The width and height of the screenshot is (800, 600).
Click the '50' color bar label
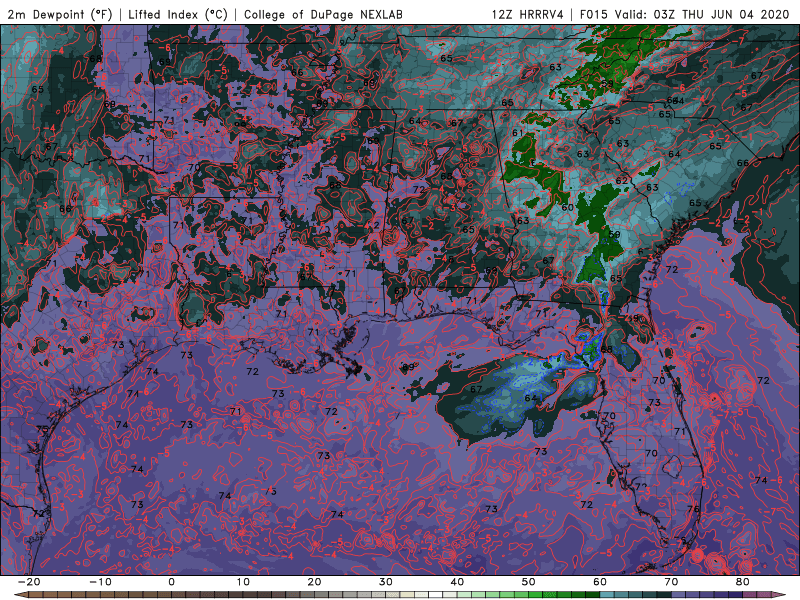coord(529,582)
